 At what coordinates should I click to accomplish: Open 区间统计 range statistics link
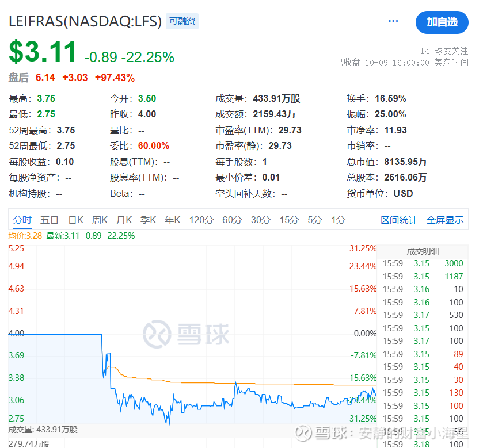coord(399,220)
